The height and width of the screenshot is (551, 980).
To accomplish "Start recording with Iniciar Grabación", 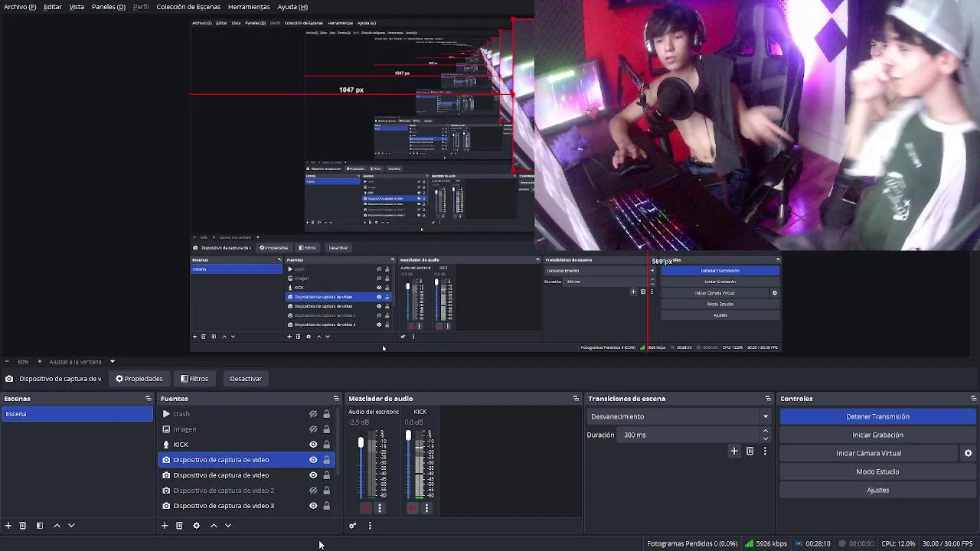I will pyautogui.click(x=877, y=435).
